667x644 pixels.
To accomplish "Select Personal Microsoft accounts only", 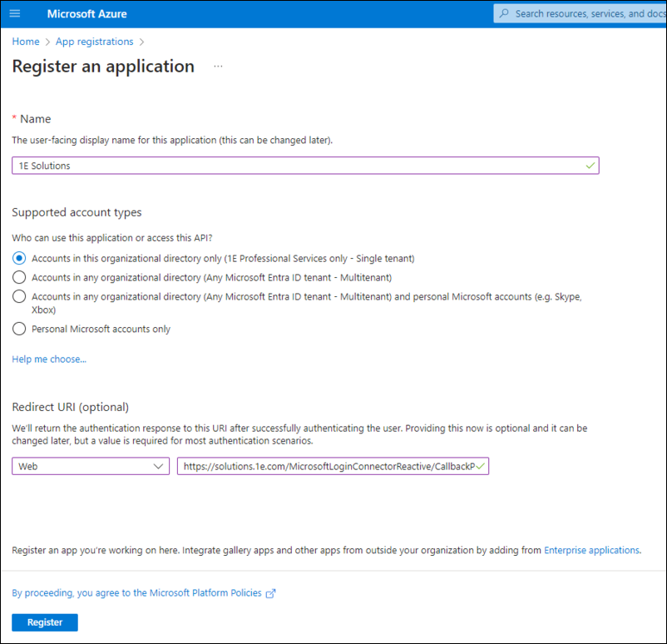I will point(19,329).
